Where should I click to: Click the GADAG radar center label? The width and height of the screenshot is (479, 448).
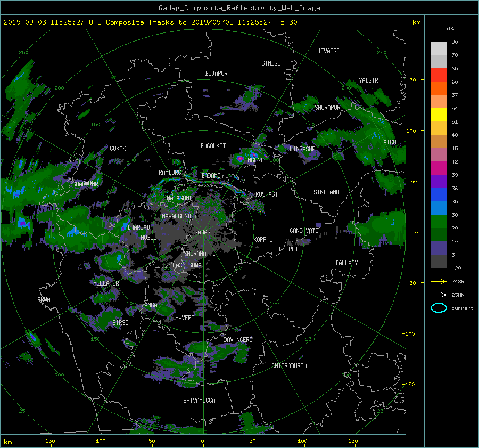point(202,232)
